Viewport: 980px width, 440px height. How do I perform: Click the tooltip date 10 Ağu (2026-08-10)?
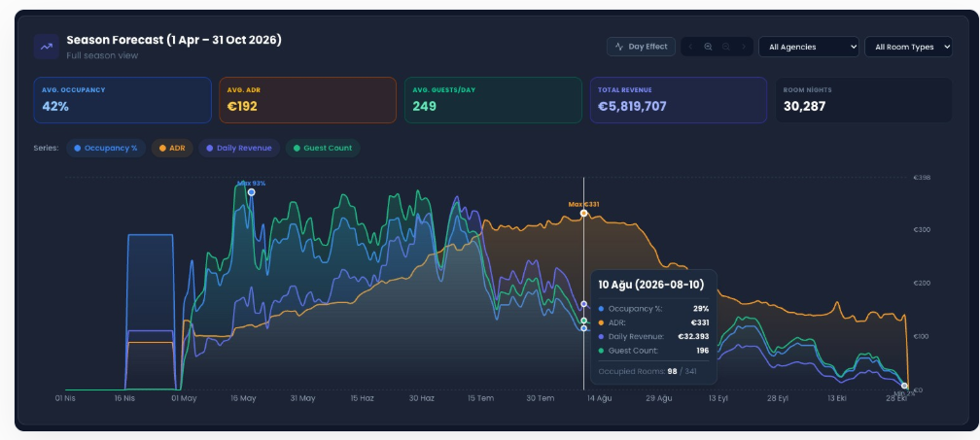650,285
